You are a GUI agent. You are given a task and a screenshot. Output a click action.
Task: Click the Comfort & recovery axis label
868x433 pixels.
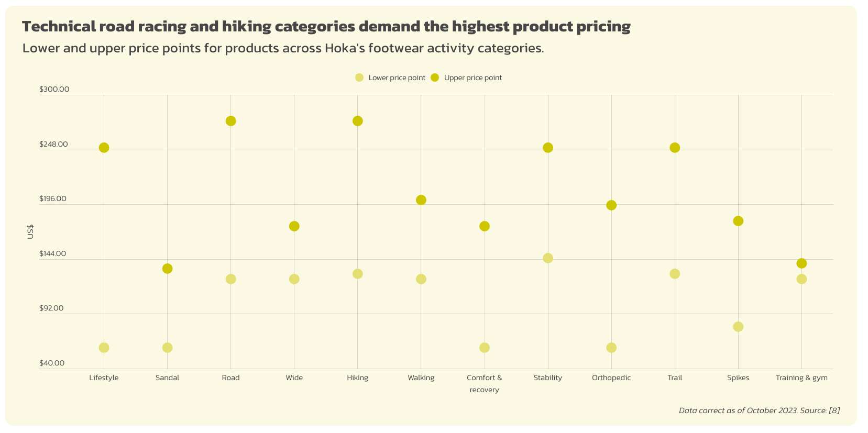pyautogui.click(x=484, y=384)
